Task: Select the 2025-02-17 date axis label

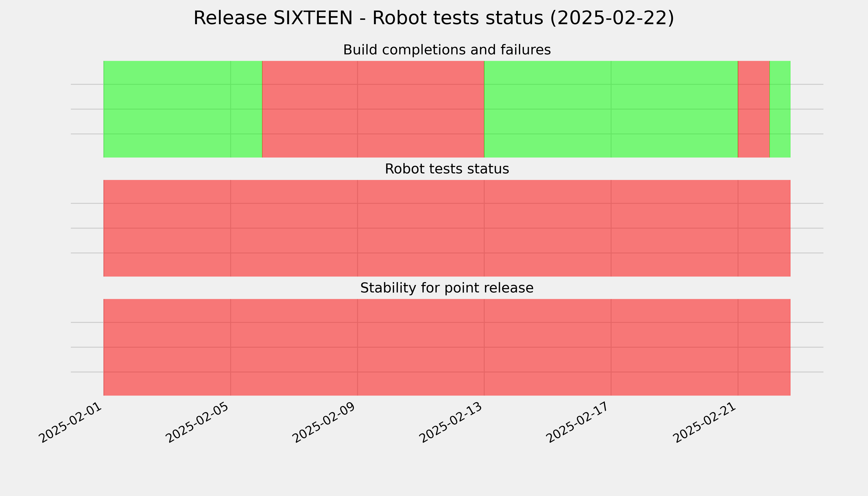Action: [x=578, y=422]
